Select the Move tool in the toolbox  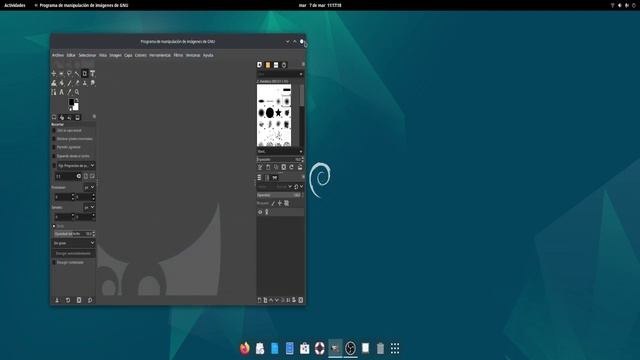(x=53, y=74)
